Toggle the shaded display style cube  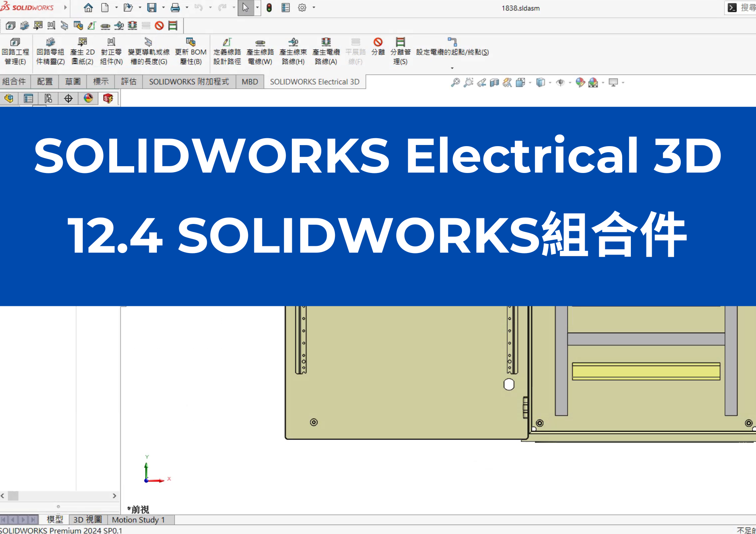pos(541,82)
